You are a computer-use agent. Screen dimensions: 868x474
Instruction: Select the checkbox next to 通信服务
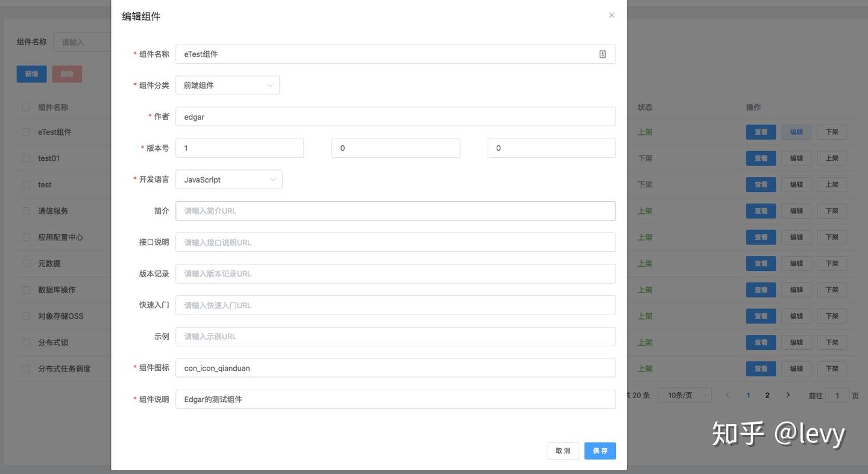tap(26, 211)
